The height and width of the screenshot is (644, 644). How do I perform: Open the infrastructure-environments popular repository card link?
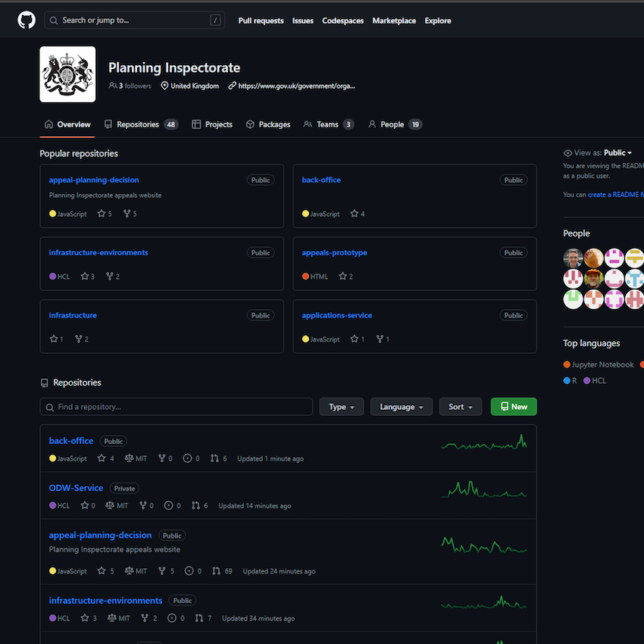pyautogui.click(x=98, y=252)
